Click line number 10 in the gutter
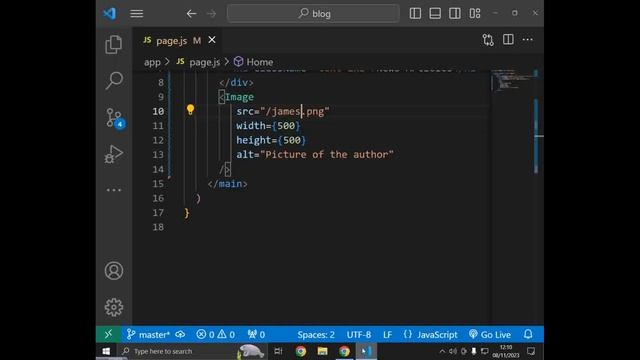640x360 pixels. pyautogui.click(x=158, y=111)
